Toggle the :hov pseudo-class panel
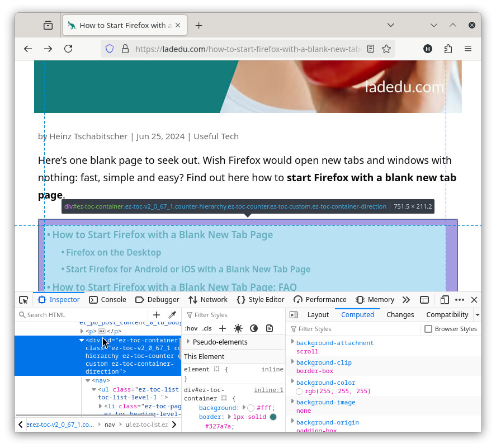496x448 pixels. click(x=191, y=328)
